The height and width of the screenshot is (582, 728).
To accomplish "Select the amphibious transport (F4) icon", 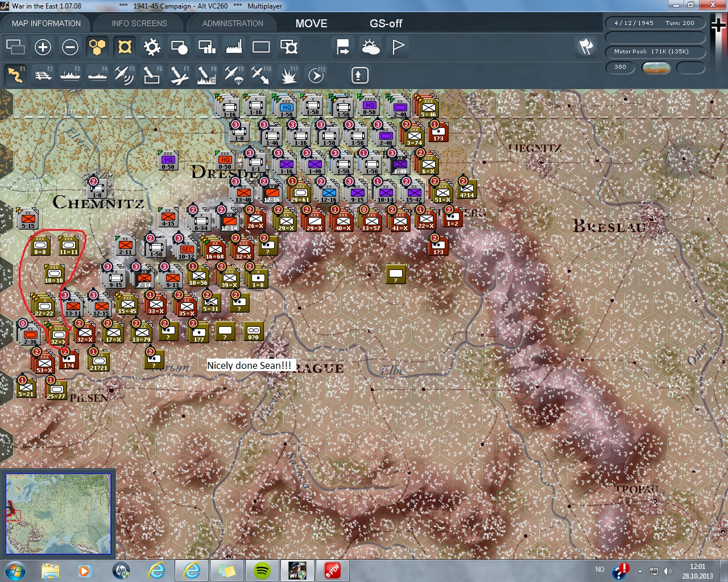I will [97, 75].
